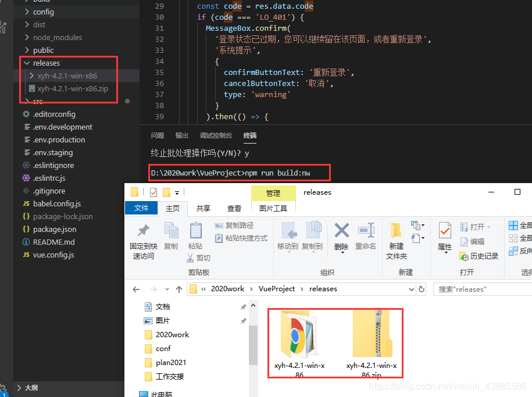Image resolution: width=532 pixels, height=397 pixels.
Task: Switch to the Terminal (终端) panel tab
Action: point(250,136)
